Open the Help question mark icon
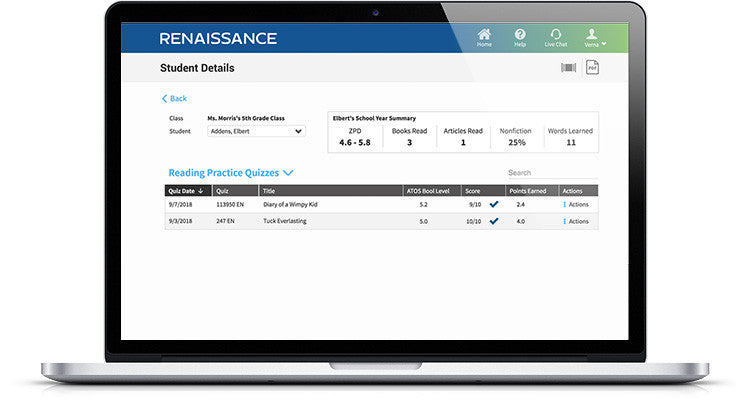 point(520,35)
